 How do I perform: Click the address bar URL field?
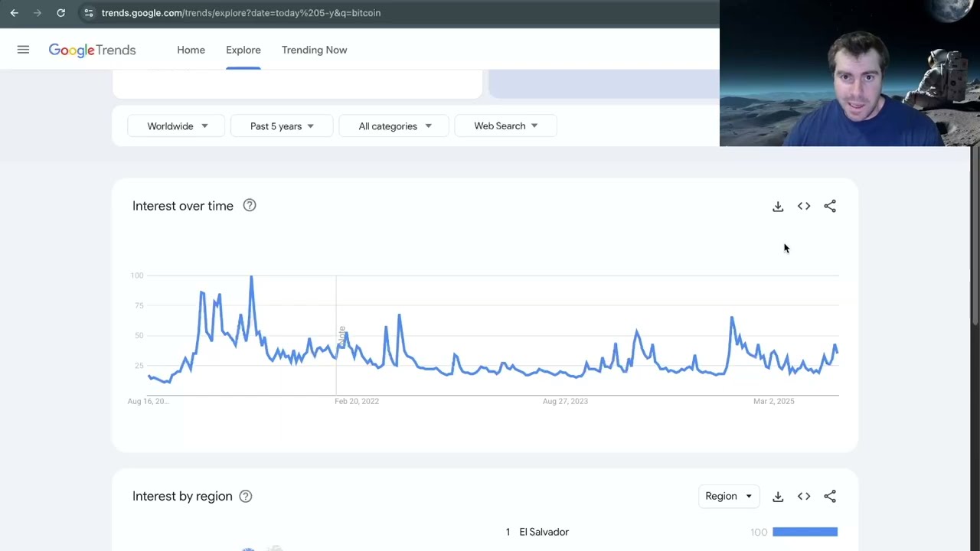pos(398,13)
